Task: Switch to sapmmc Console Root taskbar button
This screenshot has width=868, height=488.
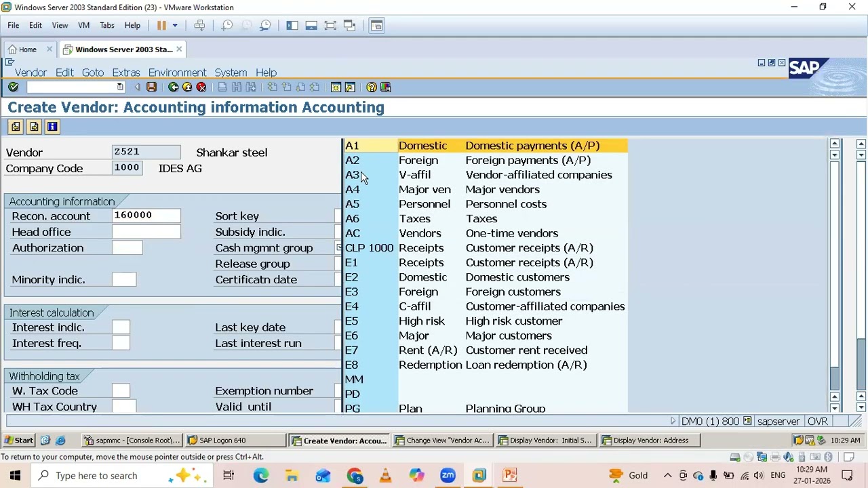Action: click(132, 441)
